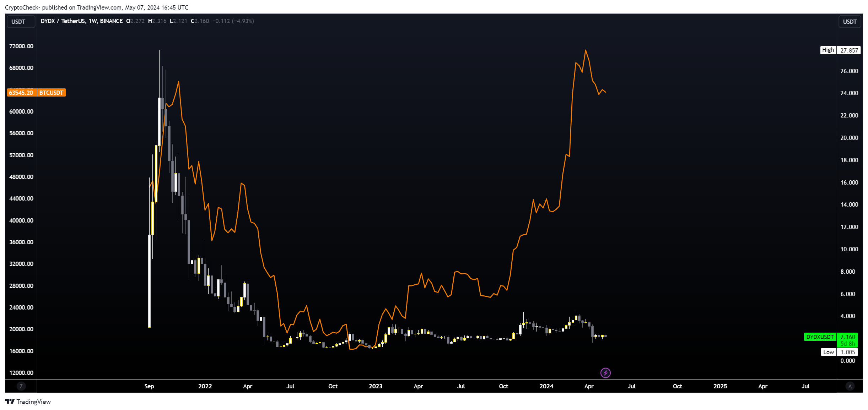This screenshot has width=868, height=410.
Task: Click the BTCUSDT price label
Action: (x=52, y=93)
